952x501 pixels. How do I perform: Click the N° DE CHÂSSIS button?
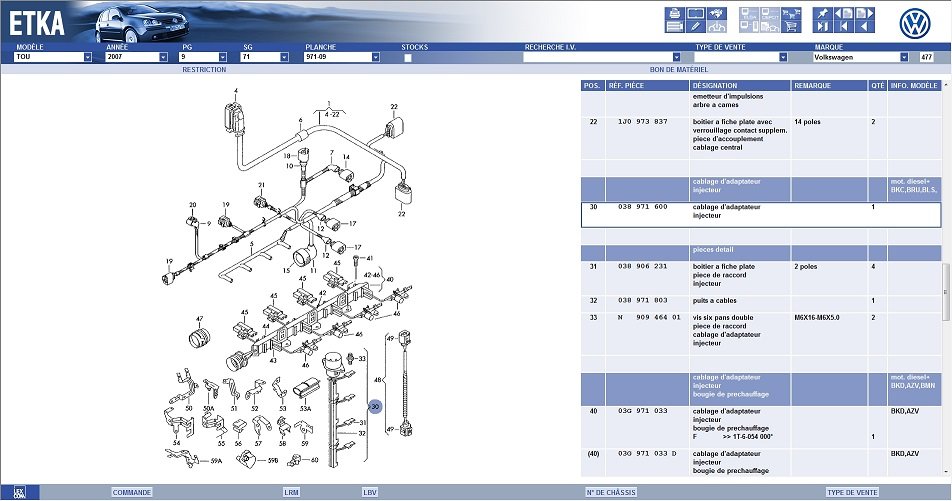611,492
